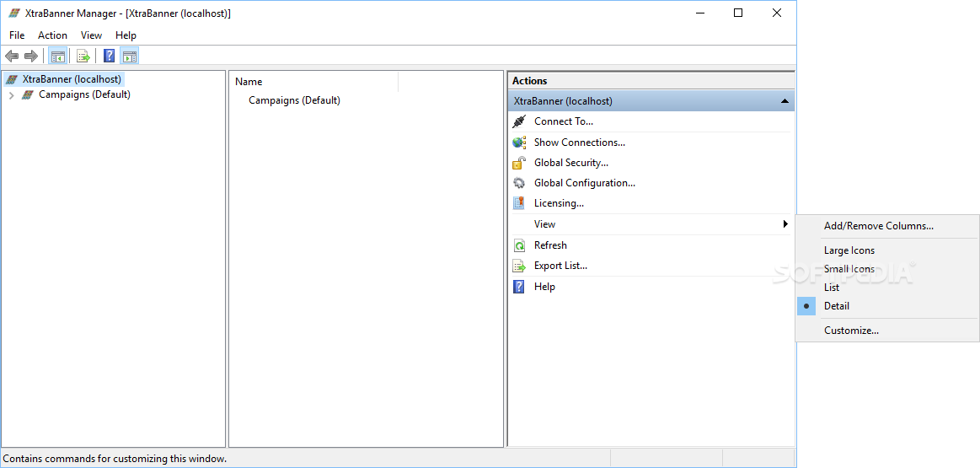Click the Help action label in Actions pane
The width and height of the screenshot is (980, 468).
click(544, 287)
